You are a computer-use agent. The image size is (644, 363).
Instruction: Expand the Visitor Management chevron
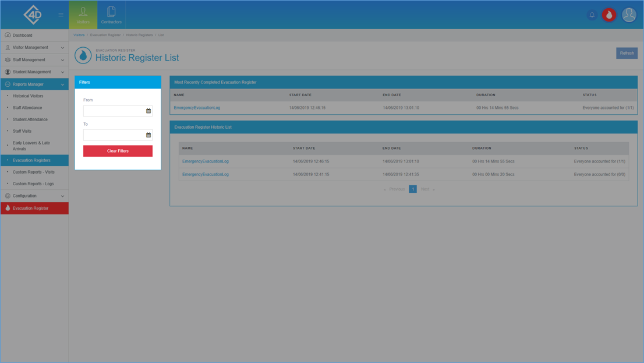point(62,48)
